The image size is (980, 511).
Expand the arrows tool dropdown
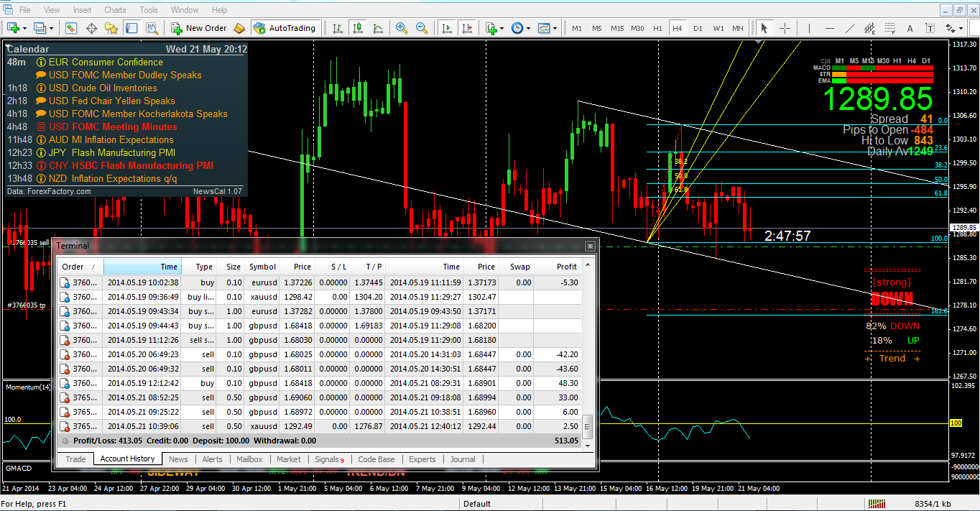coord(961,28)
